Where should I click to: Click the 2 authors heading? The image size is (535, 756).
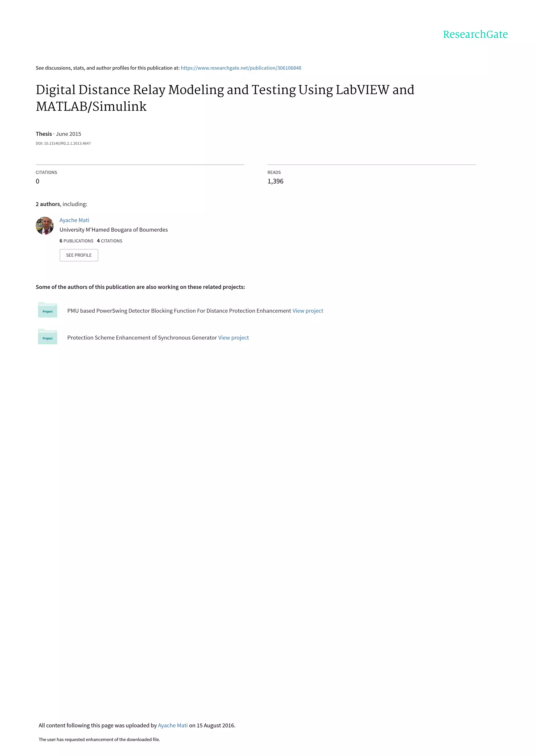48,204
